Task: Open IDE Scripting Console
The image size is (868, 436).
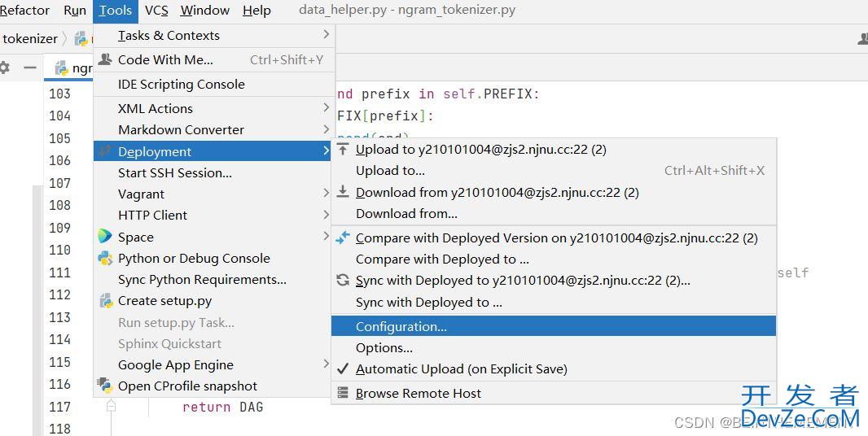Action: click(213, 84)
